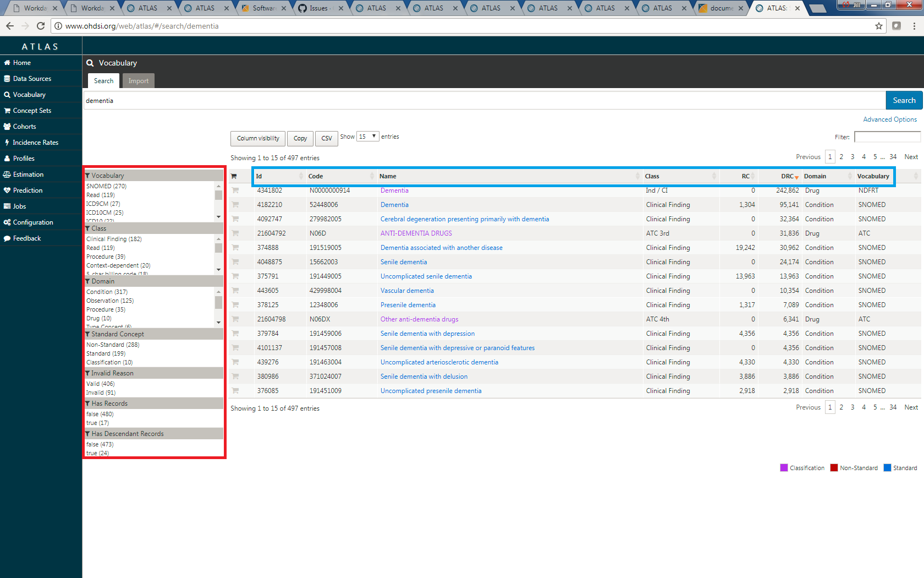Open the Show entries count dropdown
924x578 pixels.
367,137
